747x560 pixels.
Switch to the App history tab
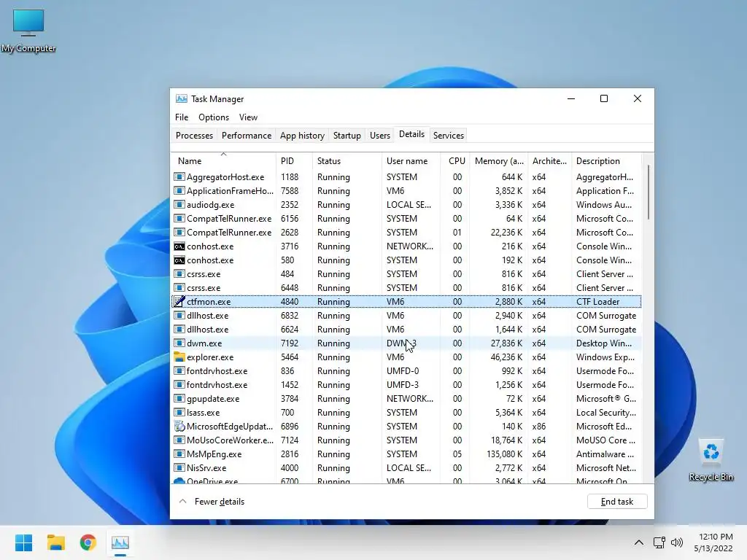click(302, 135)
